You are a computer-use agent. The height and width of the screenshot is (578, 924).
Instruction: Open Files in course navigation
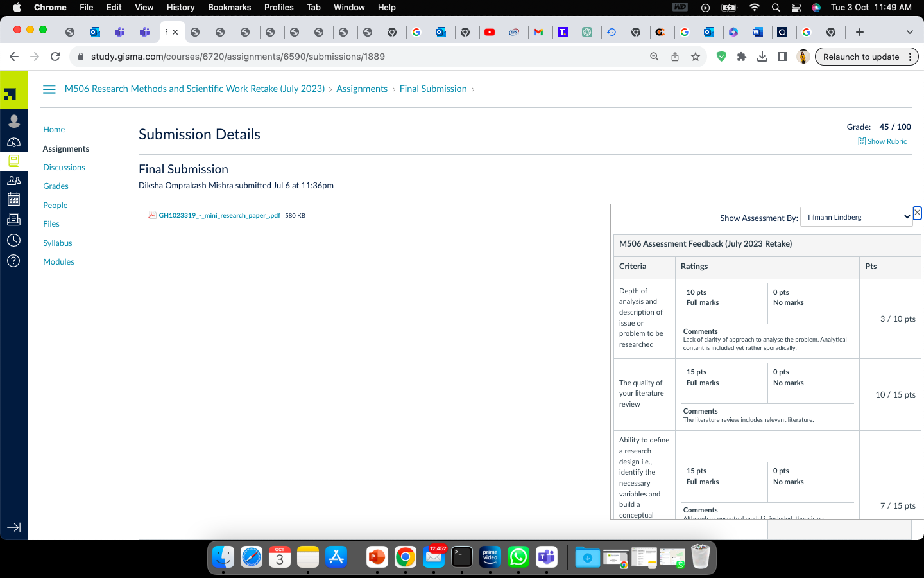click(x=51, y=224)
